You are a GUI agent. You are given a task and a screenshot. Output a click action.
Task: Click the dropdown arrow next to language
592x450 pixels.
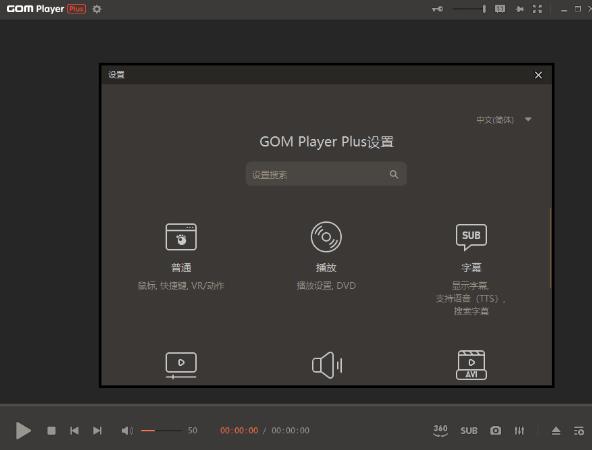point(528,120)
